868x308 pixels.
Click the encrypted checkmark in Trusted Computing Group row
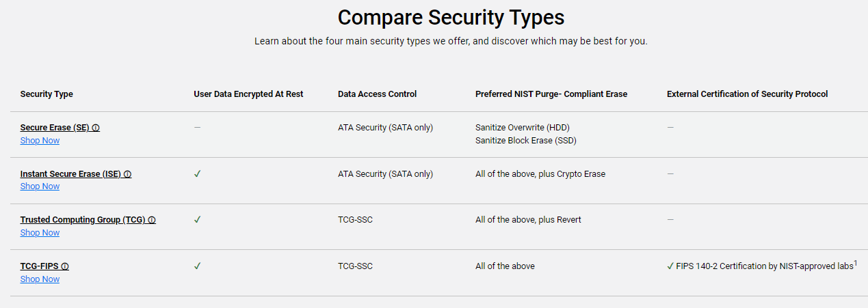point(197,220)
